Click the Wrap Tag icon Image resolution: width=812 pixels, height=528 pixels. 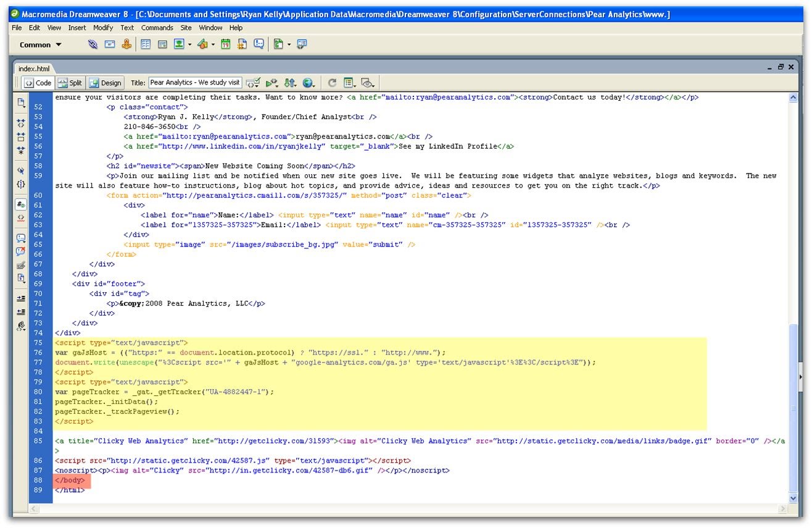click(x=21, y=266)
